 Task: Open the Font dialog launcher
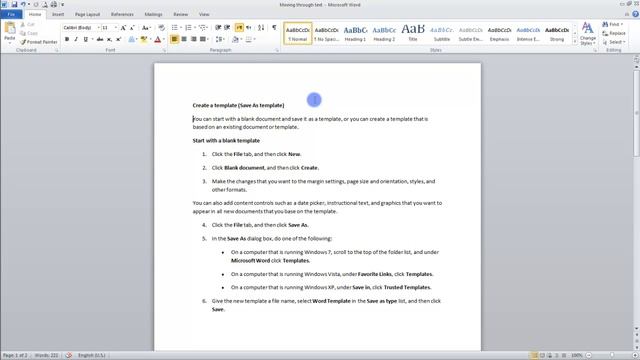pyautogui.click(x=164, y=50)
